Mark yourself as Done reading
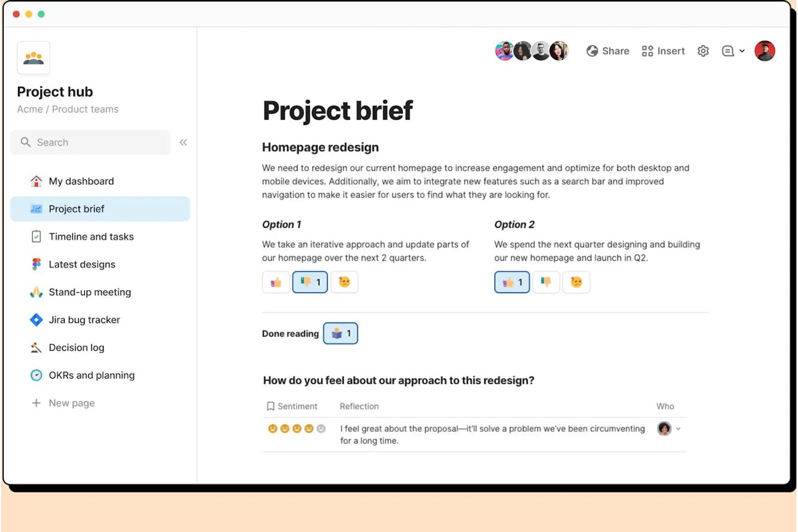Image resolution: width=798 pixels, height=532 pixels. point(340,333)
